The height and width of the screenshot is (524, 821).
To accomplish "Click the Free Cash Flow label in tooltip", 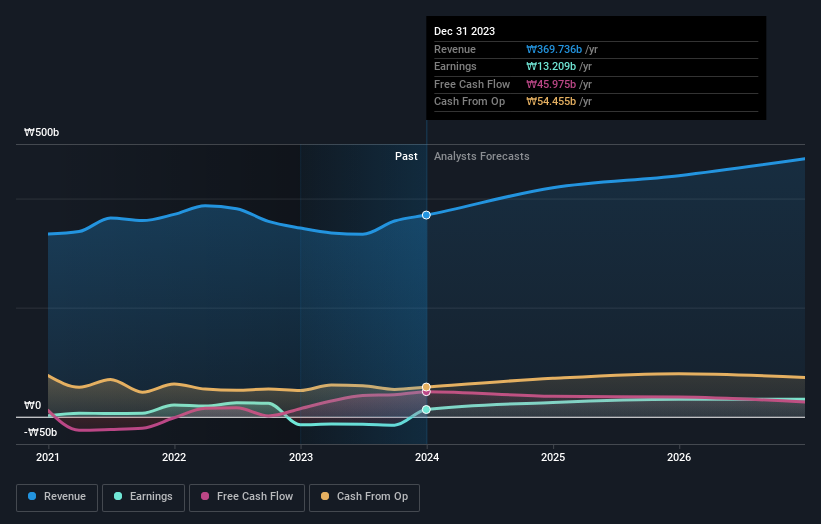I will 472,84.
